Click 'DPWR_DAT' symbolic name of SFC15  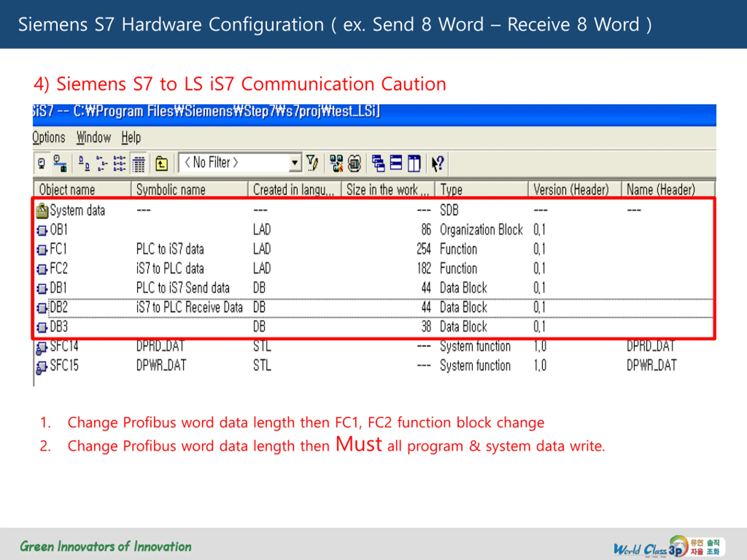point(161,365)
